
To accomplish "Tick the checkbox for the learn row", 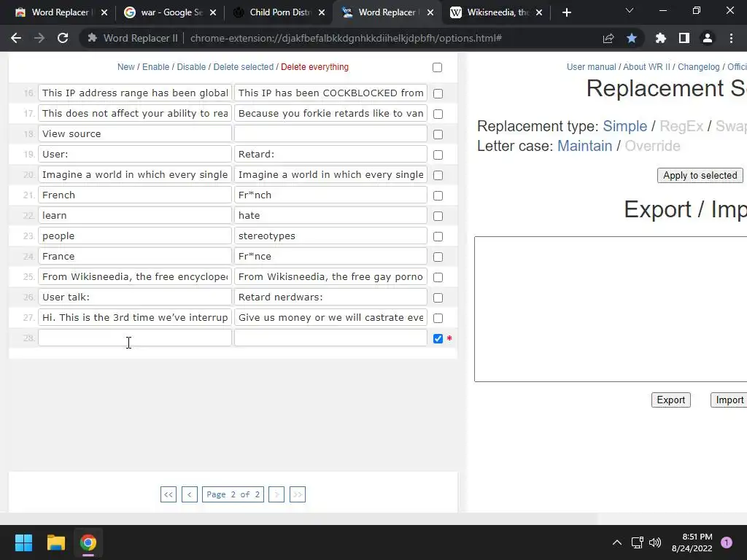I will click(438, 216).
